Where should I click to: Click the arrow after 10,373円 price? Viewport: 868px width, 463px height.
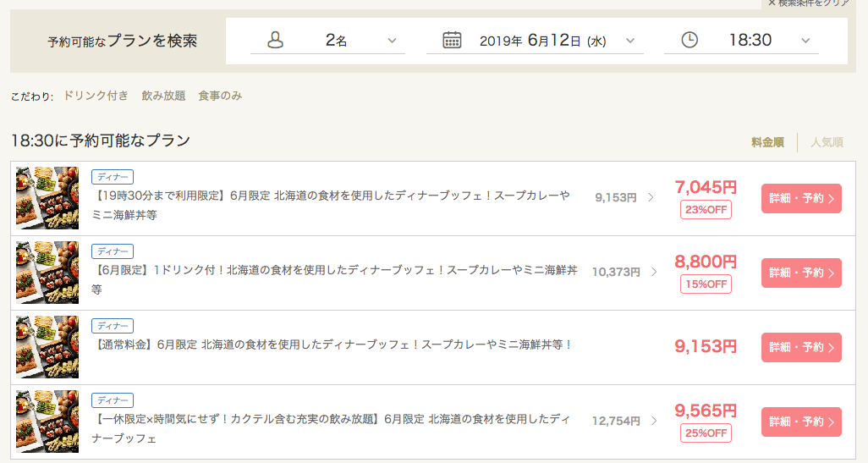tap(654, 272)
